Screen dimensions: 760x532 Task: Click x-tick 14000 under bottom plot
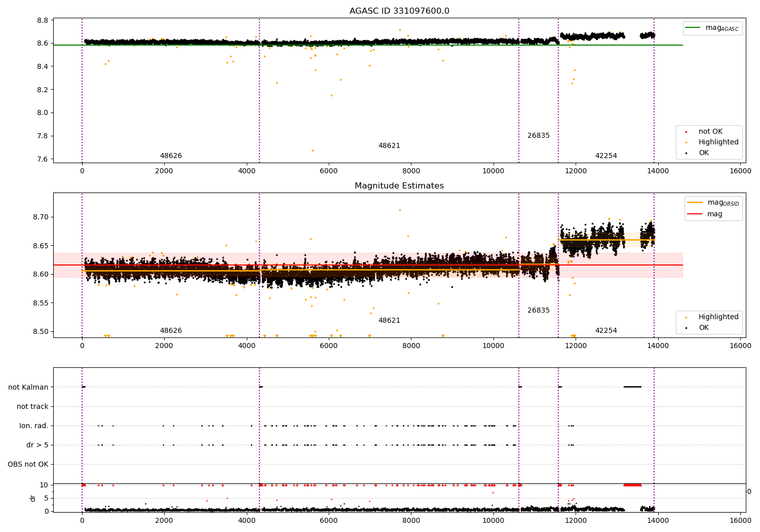pos(658,521)
